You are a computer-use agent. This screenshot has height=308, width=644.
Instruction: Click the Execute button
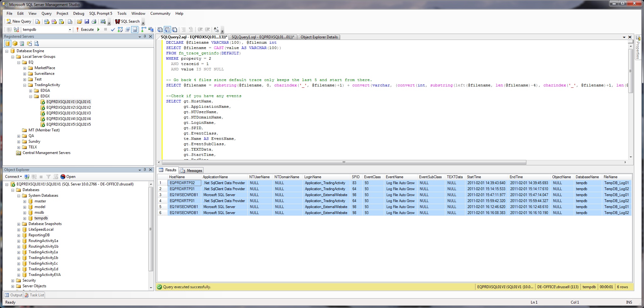[86, 30]
